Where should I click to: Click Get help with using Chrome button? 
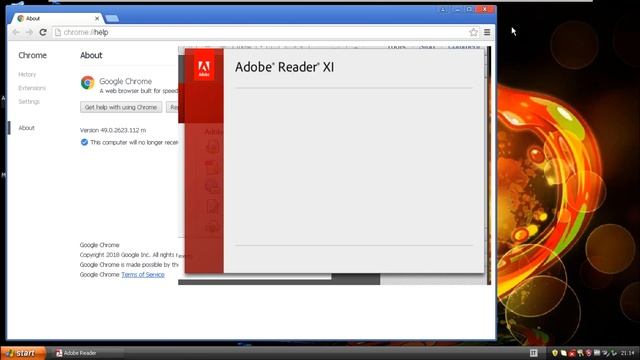pos(121,107)
